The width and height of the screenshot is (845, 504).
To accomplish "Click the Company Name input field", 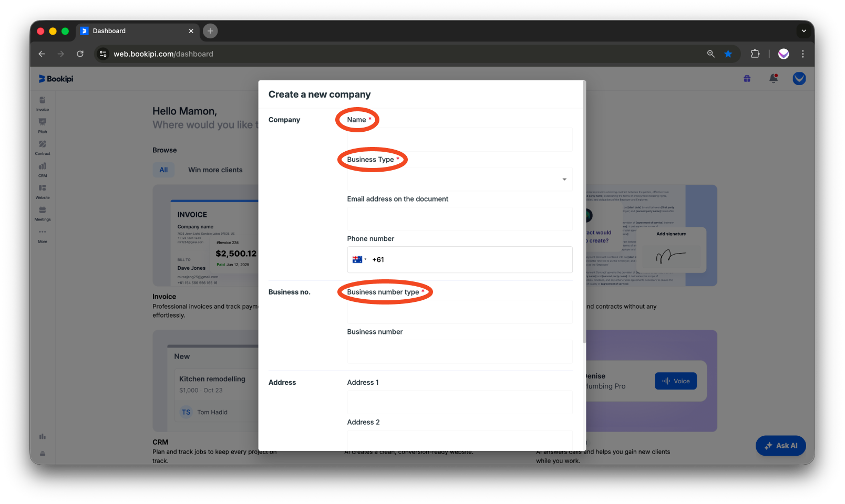I will point(459,139).
